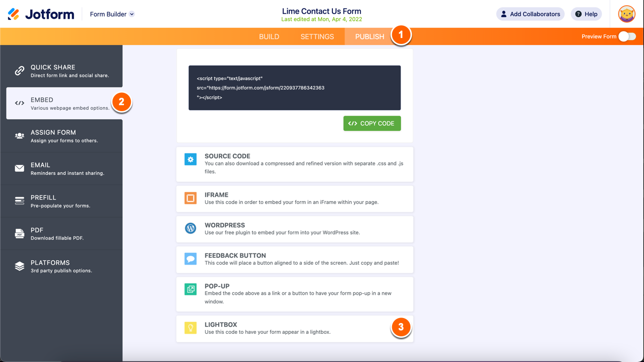Click the PDF document icon
The width and height of the screenshot is (644, 362).
19,233
